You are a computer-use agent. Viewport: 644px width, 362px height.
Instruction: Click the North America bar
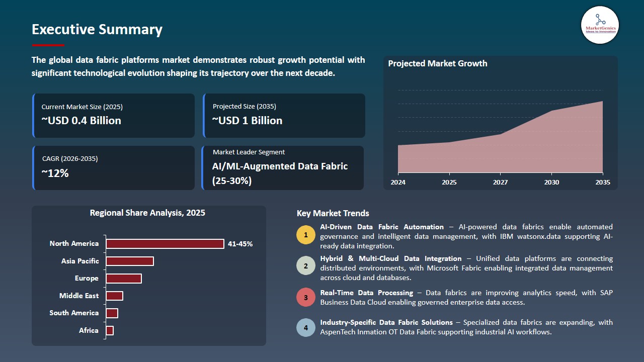click(165, 244)
